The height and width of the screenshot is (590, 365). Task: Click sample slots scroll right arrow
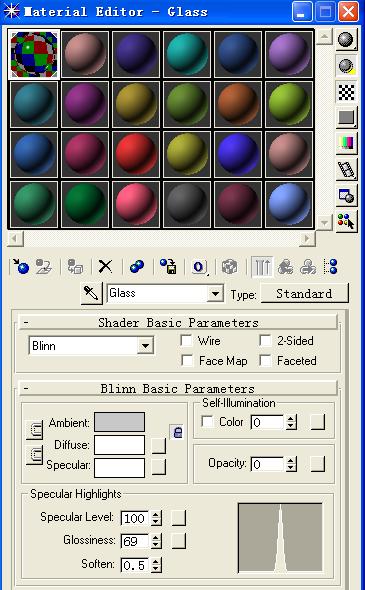pyautogui.click(x=307, y=238)
